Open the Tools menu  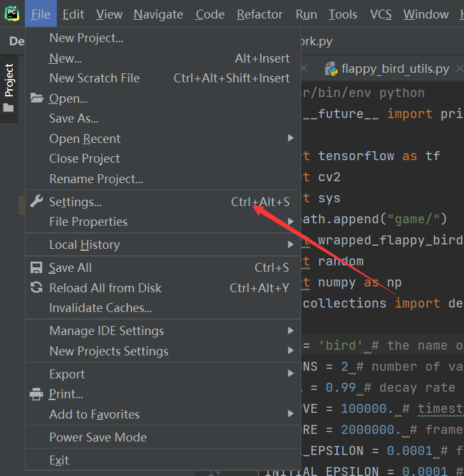click(x=343, y=14)
